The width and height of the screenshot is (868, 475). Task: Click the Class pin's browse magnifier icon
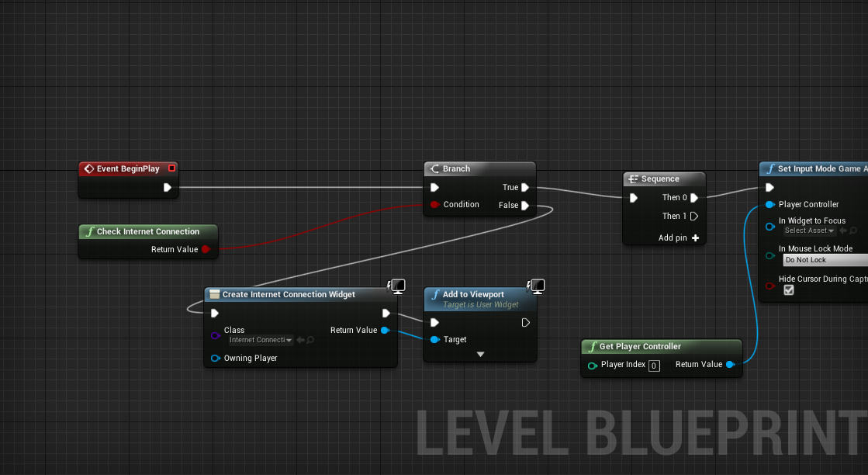[310, 340]
